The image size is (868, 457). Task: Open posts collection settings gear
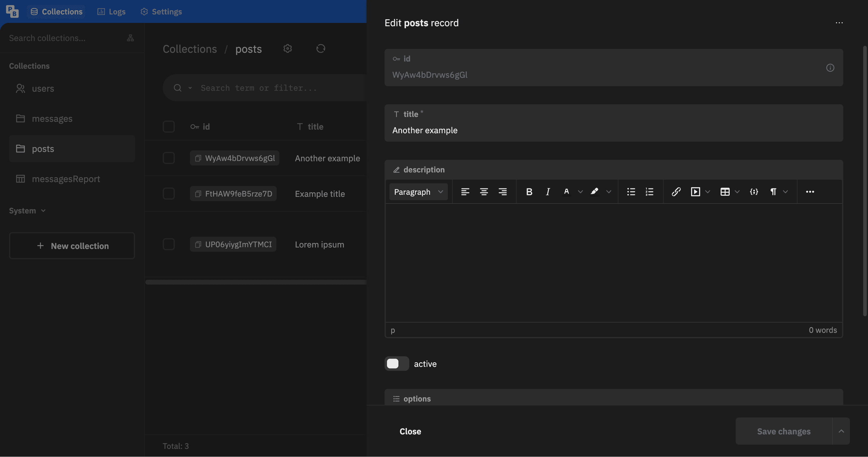pos(288,49)
